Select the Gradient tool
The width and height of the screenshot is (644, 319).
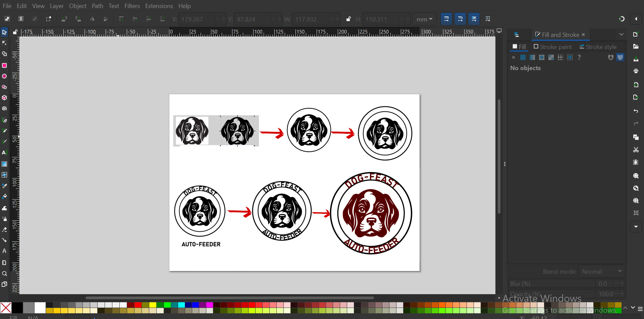(4, 164)
